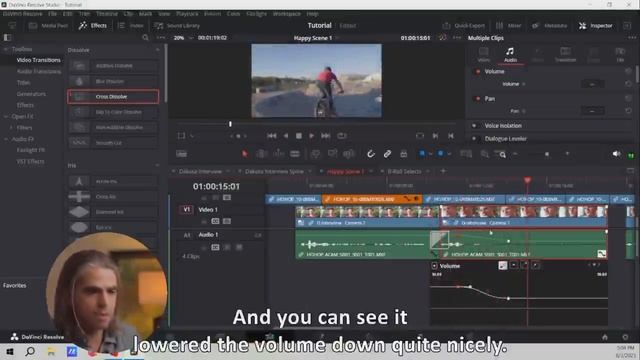Click the Play button
The height and width of the screenshot is (360, 640).
(x=312, y=136)
